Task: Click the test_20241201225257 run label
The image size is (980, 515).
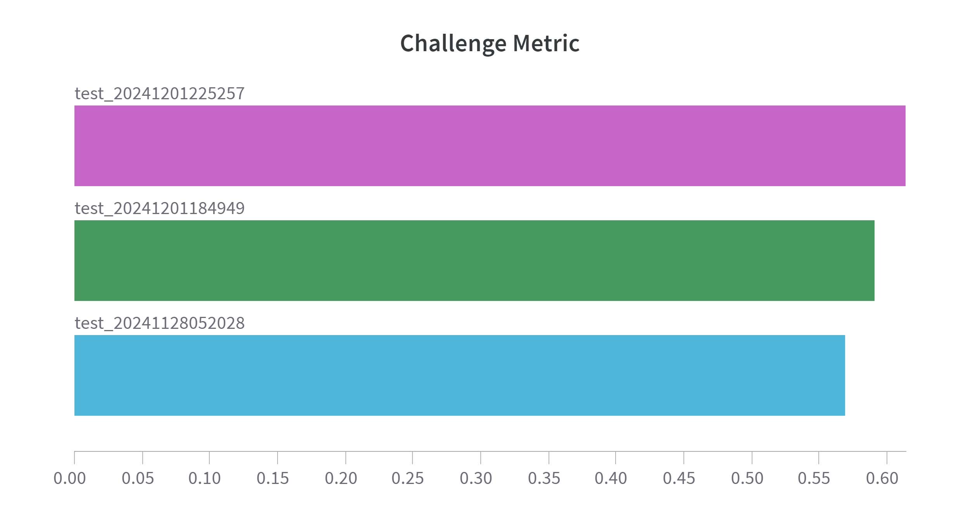Action: pyautogui.click(x=160, y=93)
